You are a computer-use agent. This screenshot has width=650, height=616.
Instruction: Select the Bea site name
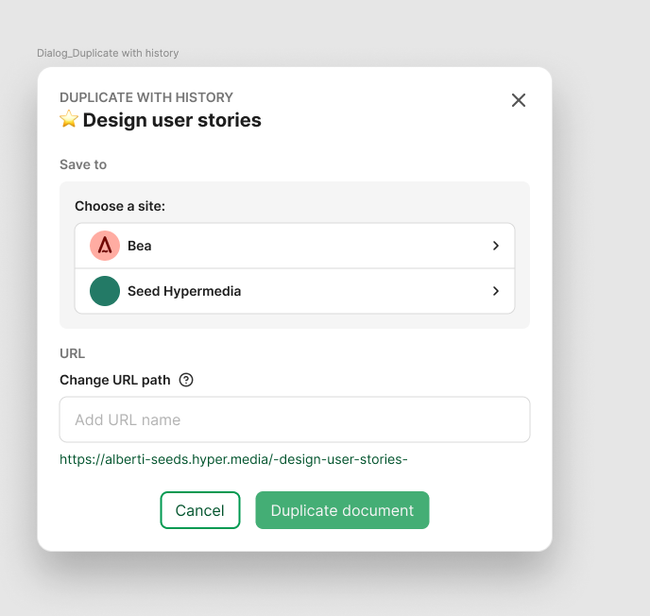click(140, 246)
